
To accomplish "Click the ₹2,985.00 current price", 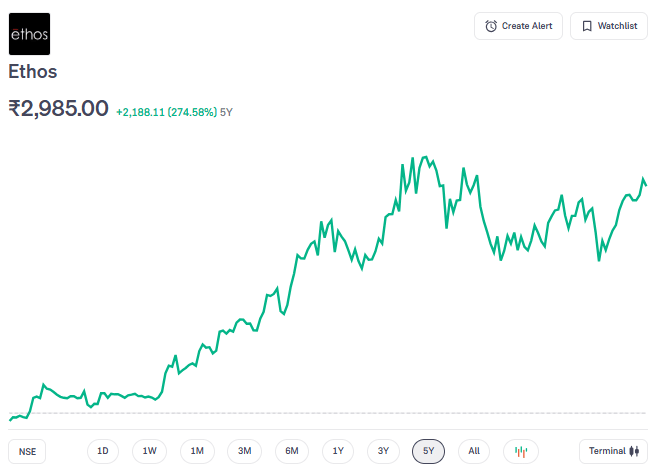I will pyautogui.click(x=58, y=108).
